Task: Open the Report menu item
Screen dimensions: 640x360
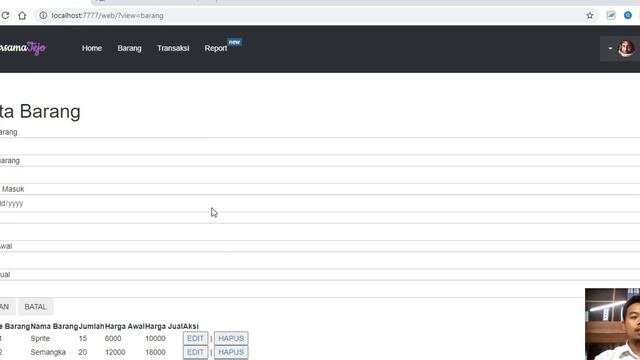Action: [216, 48]
